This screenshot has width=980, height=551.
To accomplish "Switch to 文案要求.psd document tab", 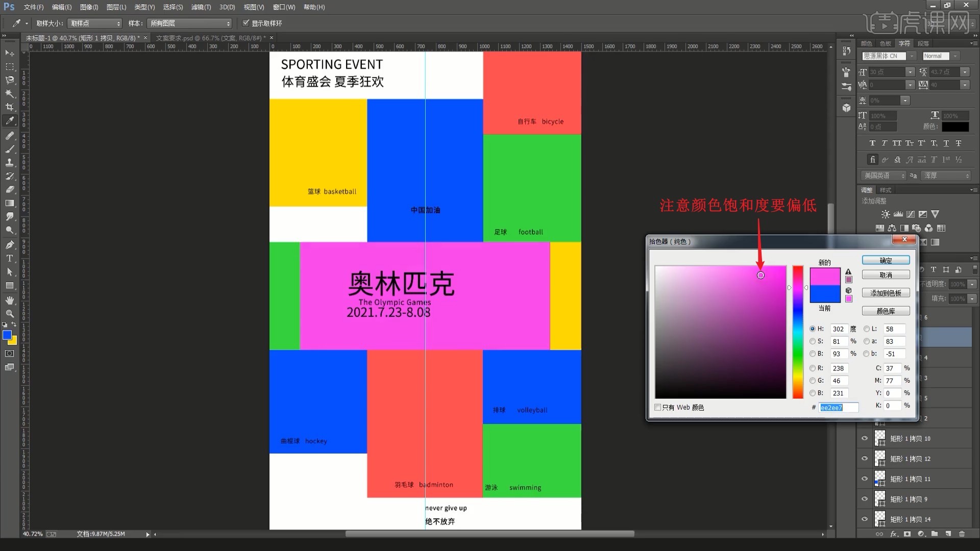I will 210,38.
